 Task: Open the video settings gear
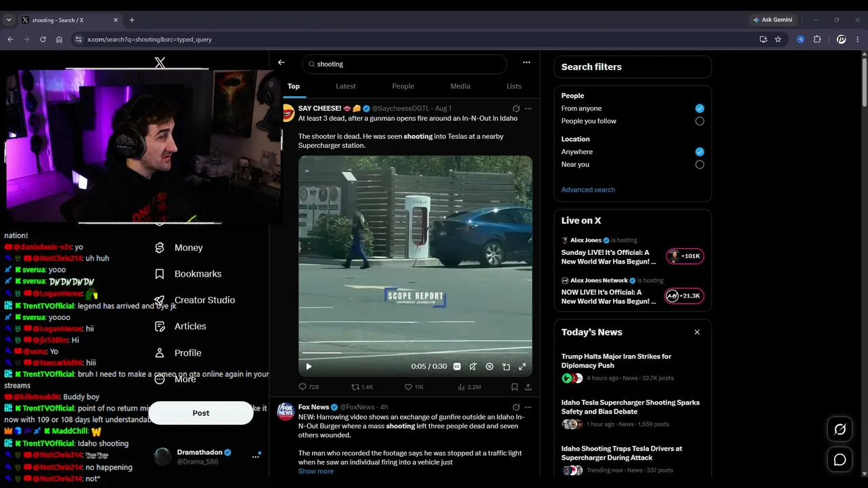(490, 367)
